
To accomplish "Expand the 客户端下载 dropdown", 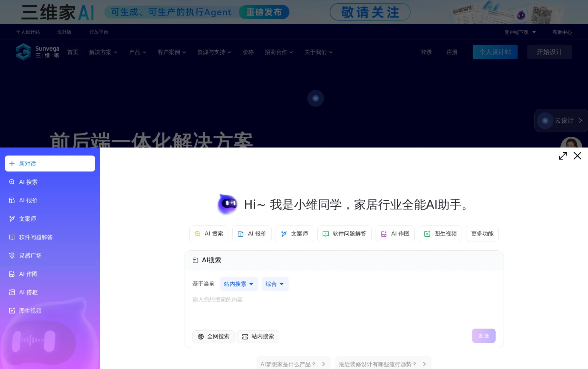I will click(520, 32).
